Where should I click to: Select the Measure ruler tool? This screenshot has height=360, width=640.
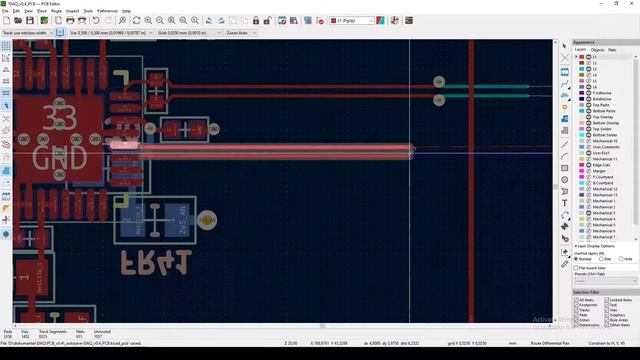click(x=565, y=264)
